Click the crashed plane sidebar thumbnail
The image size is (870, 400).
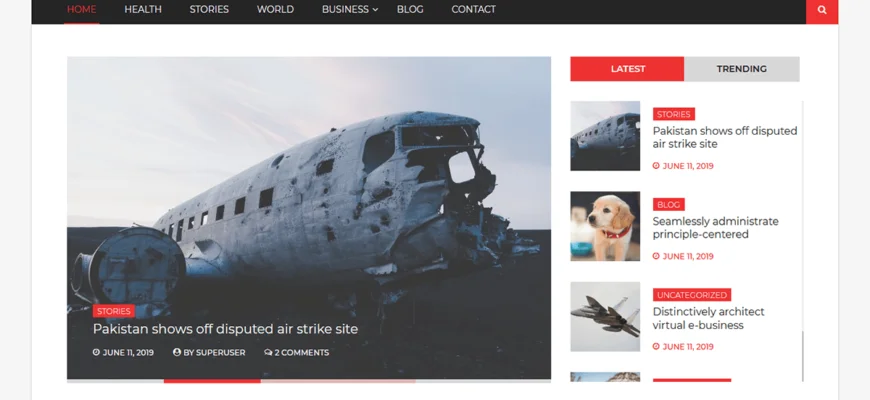pos(605,136)
